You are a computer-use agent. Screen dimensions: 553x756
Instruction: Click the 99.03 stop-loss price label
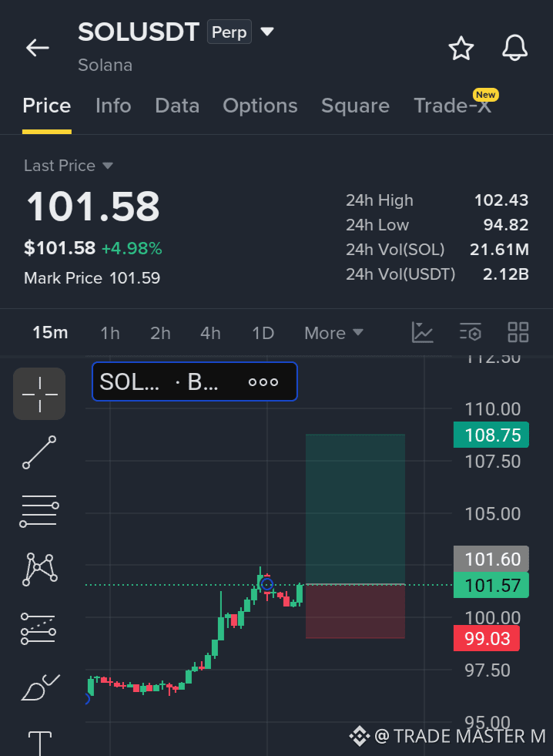click(487, 638)
